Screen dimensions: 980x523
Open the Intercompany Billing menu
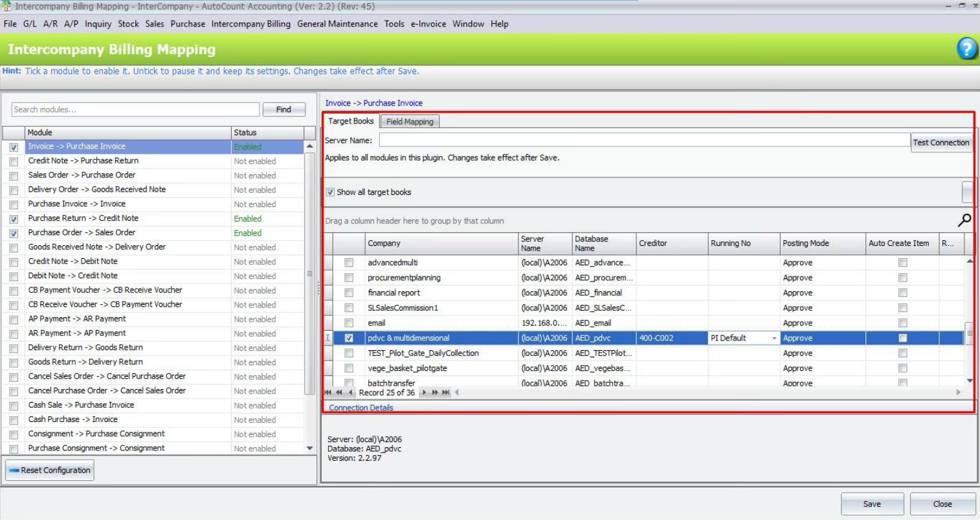coord(251,24)
